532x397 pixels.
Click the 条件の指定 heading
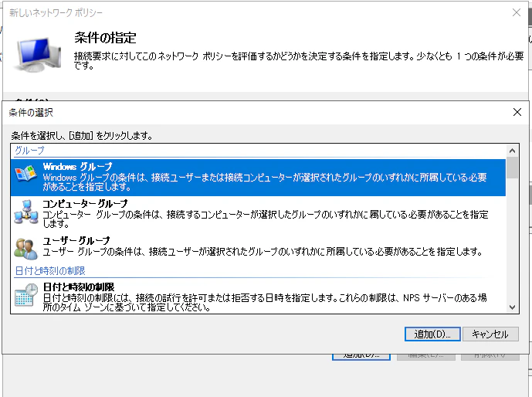click(x=105, y=38)
